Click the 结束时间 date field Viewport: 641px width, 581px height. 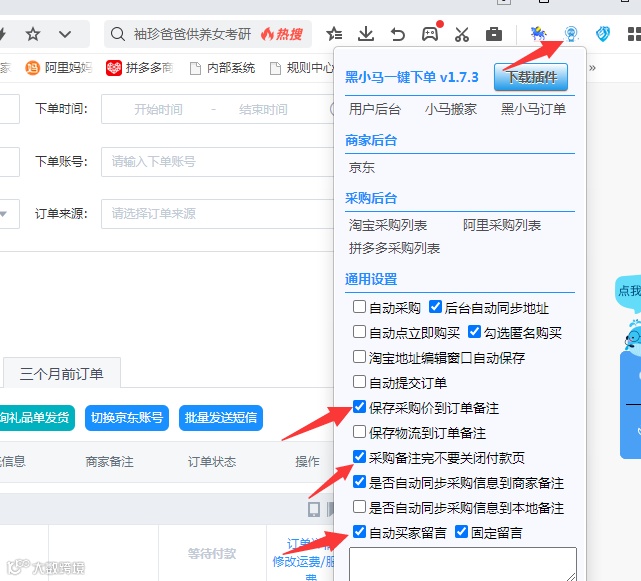pyautogui.click(x=263, y=110)
